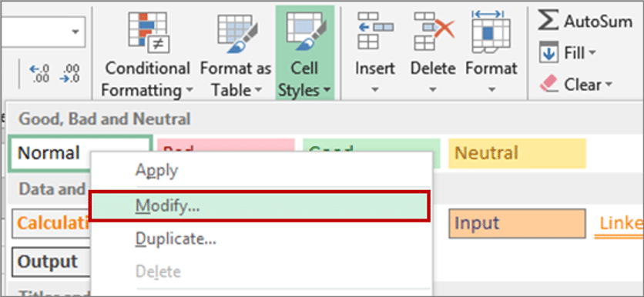Select the Input cell style

[517, 224]
